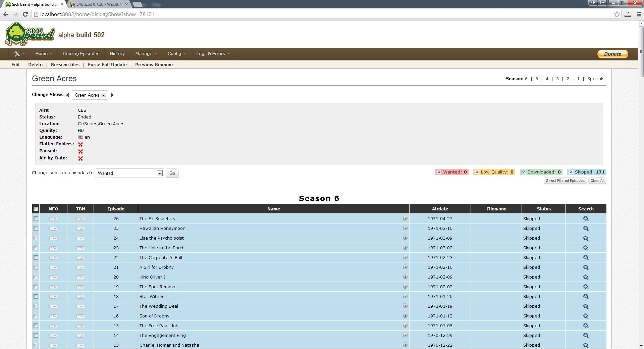Click NFO icon for The Ex-Secretary
Screen dimensions: 644x349
point(53,219)
